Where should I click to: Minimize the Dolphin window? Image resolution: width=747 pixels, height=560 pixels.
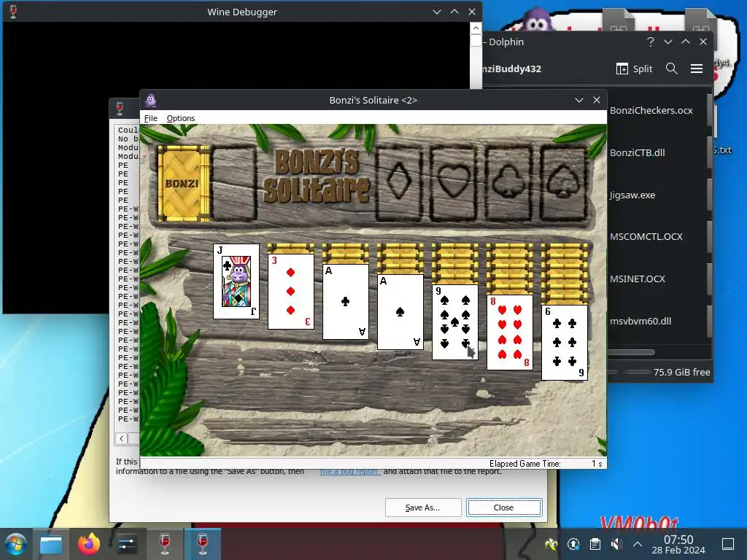coord(668,42)
